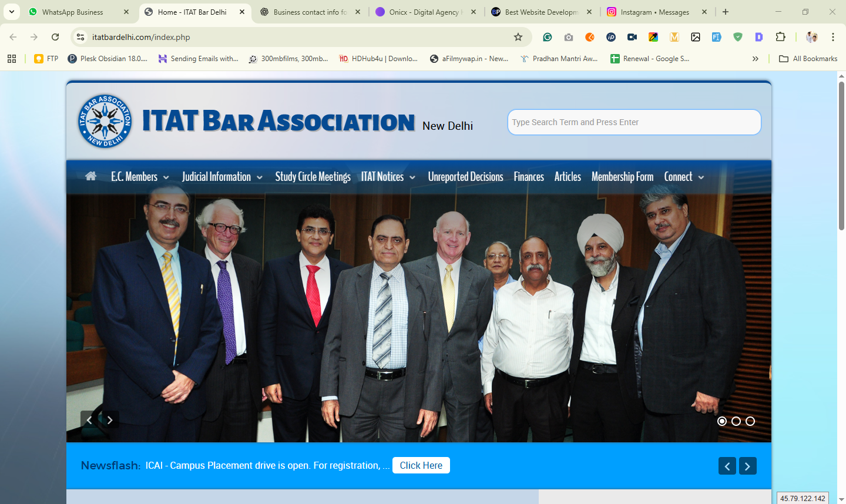846x504 pixels.
Task: Bookmark this page with the star icon
Action: tap(518, 37)
